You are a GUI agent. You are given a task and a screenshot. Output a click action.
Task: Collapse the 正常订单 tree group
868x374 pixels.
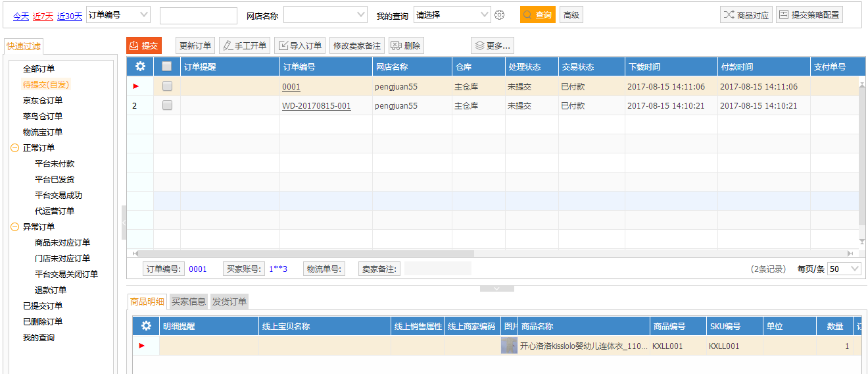[x=14, y=148]
